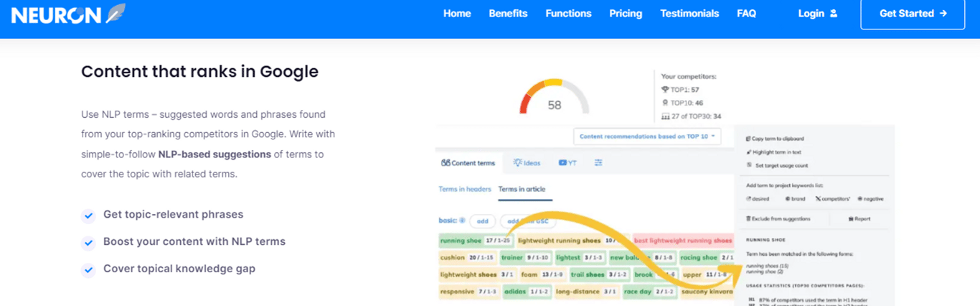Click the lightweight shoes term chip

478,274
